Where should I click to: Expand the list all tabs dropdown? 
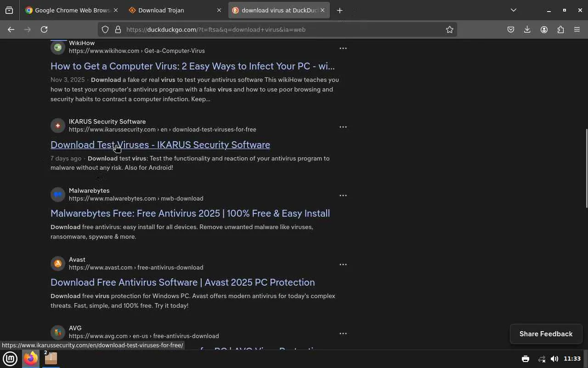tap(514, 10)
